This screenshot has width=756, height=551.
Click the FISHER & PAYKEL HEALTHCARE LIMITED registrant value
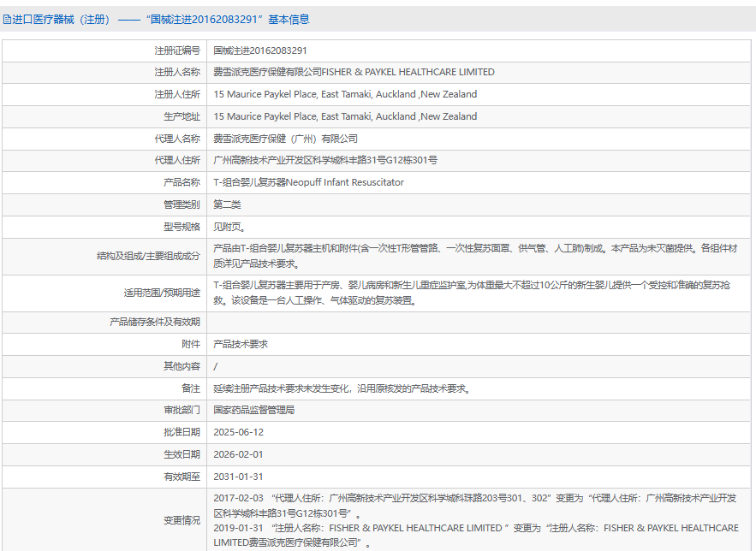coord(354,72)
